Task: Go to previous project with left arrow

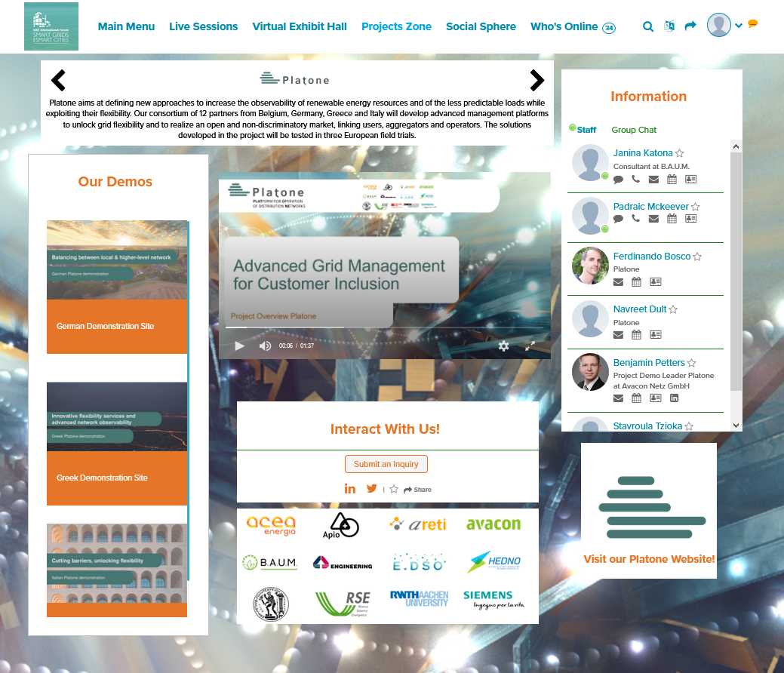Action: [59, 80]
